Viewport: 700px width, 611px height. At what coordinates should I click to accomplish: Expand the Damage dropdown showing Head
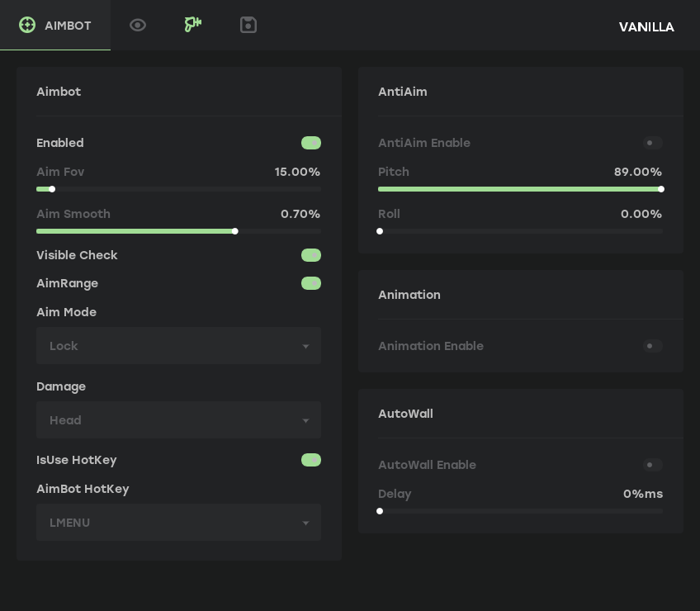178,420
